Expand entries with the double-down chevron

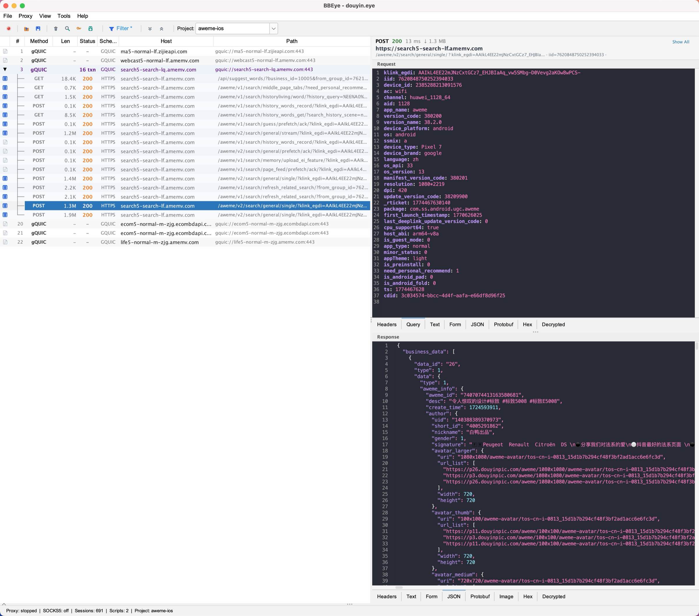tap(150, 28)
